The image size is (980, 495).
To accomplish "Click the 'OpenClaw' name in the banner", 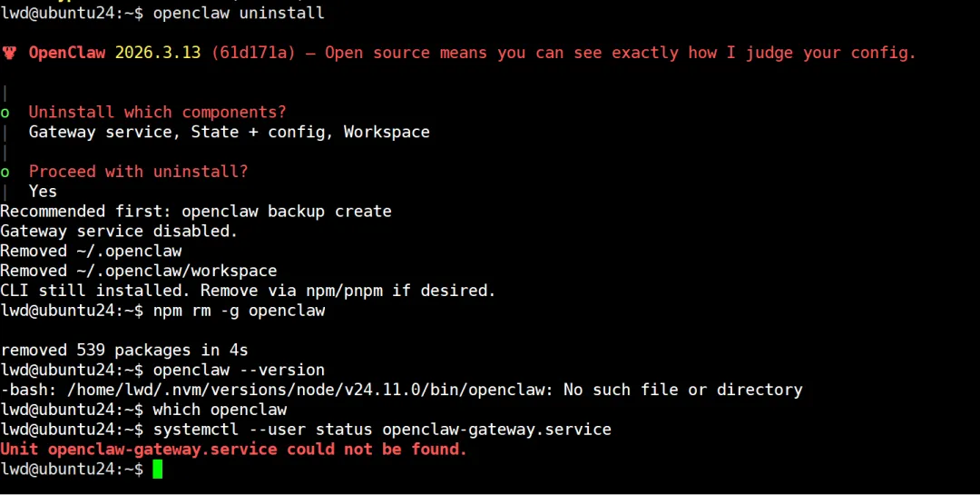I will coord(67,53).
